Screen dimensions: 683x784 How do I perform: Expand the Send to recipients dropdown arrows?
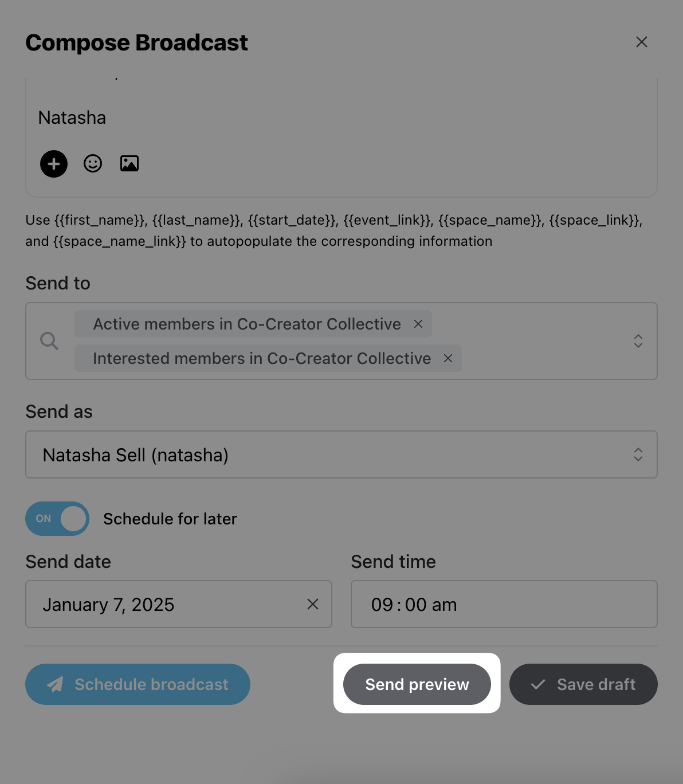pyautogui.click(x=638, y=341)
